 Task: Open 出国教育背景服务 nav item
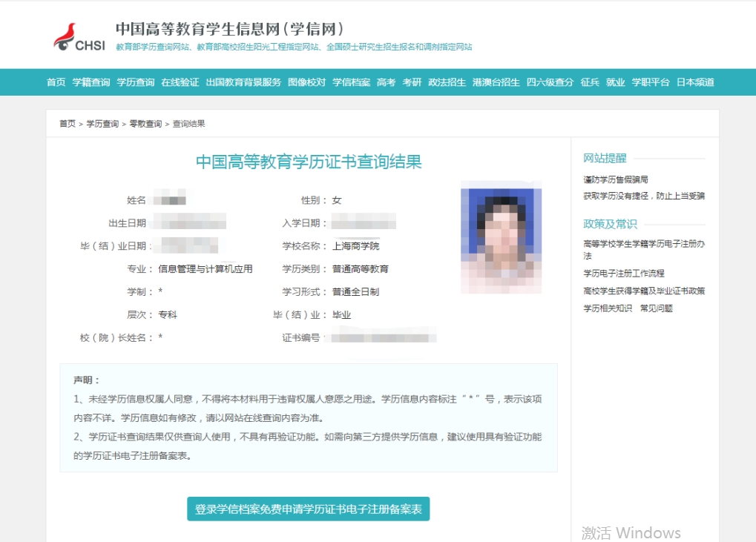[x=243, y=82]
